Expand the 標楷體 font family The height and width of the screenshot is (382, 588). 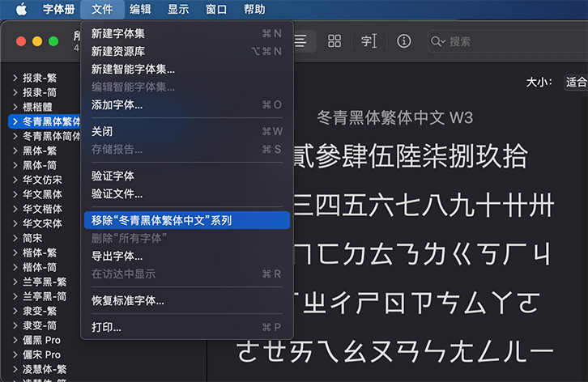(x=15, y=107)
